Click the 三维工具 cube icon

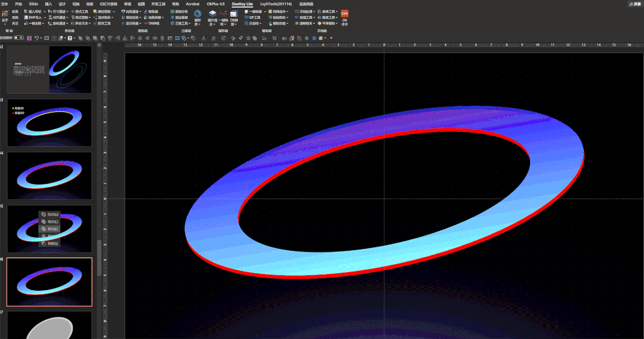(x=172, y=23)
